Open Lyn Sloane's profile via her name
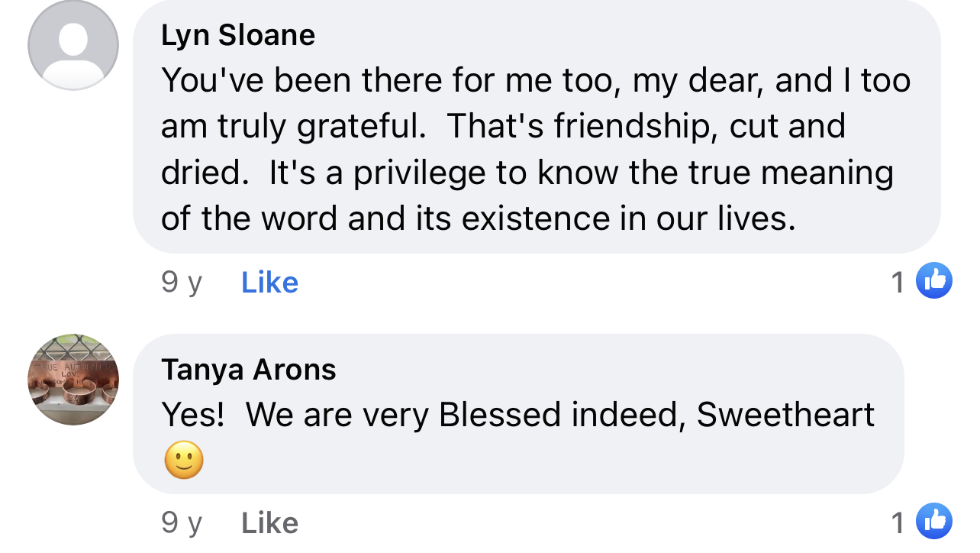 tap(238, 35)
